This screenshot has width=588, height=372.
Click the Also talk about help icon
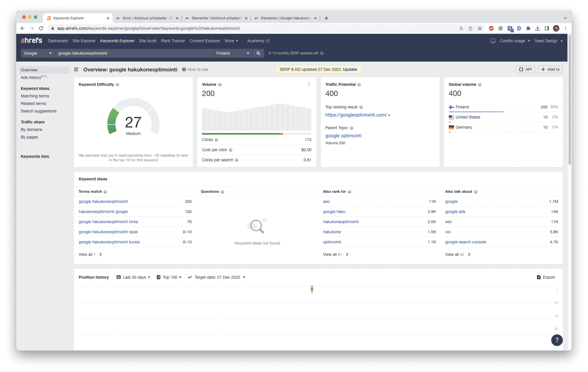click(476, 192)
